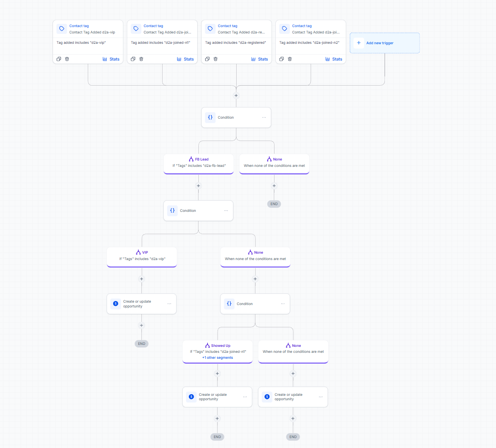Open the None branch beside FB Lead
This screenshot has width=496, height=448.
pos(274,164)
